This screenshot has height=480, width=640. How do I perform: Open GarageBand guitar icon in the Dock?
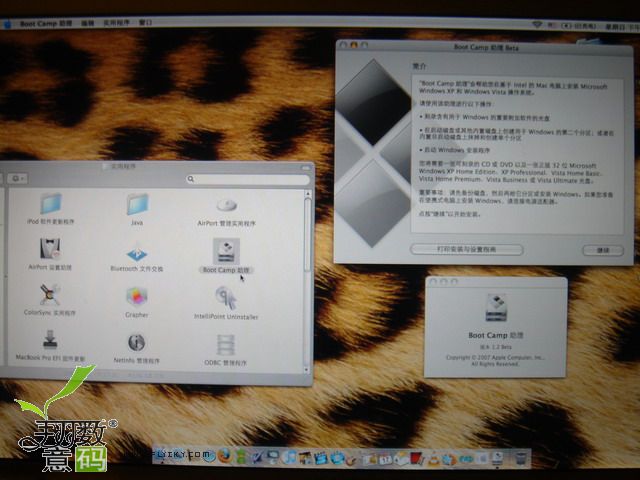(351, 460)
